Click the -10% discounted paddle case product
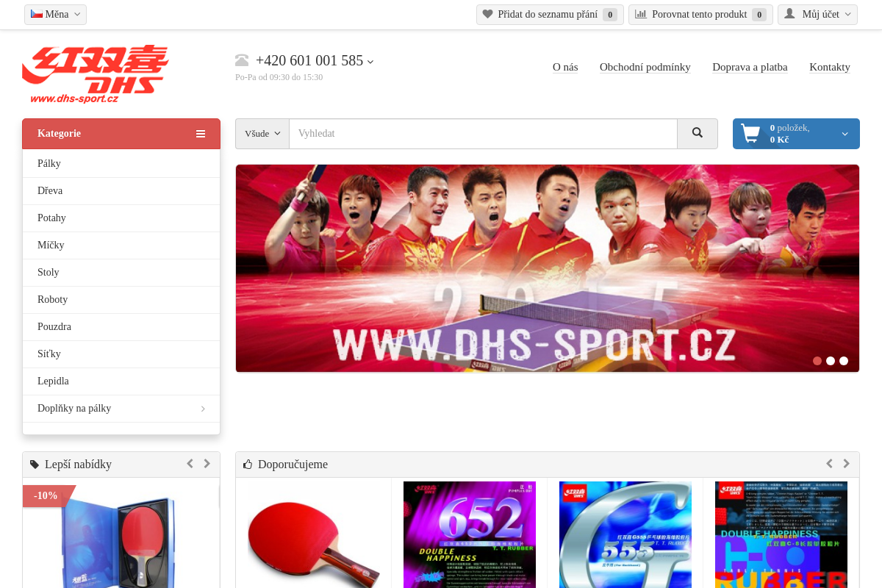The image size is (882, 588). (x=121, y=537)
